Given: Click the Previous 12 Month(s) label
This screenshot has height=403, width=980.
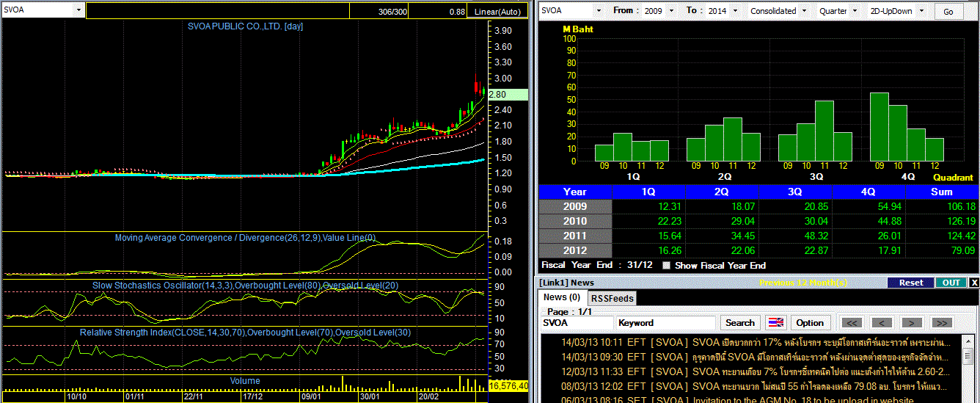Looking at the screenshot, I should (803, 283).
